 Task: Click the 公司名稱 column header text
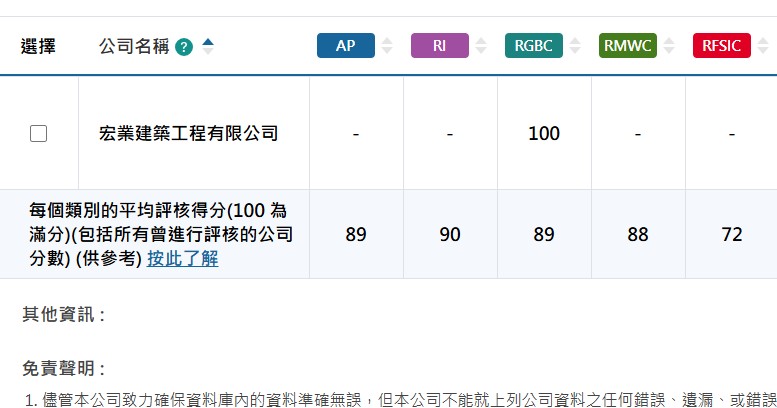click(134, 46)
